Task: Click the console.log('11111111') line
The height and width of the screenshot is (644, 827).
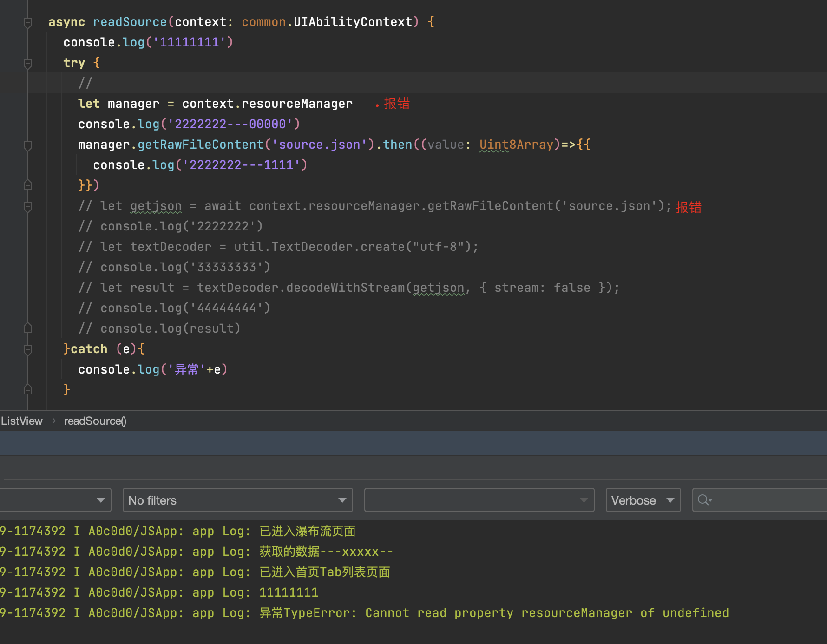Action: click(148, 42)
